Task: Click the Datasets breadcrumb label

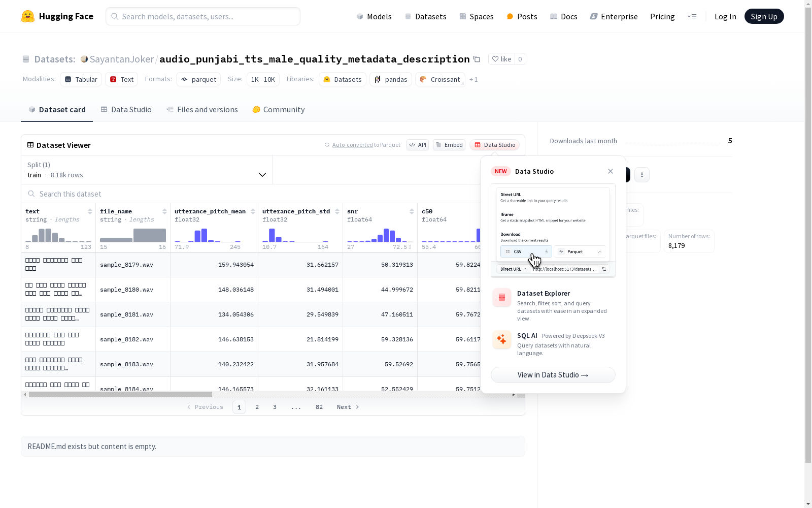Action: [55, 59]
